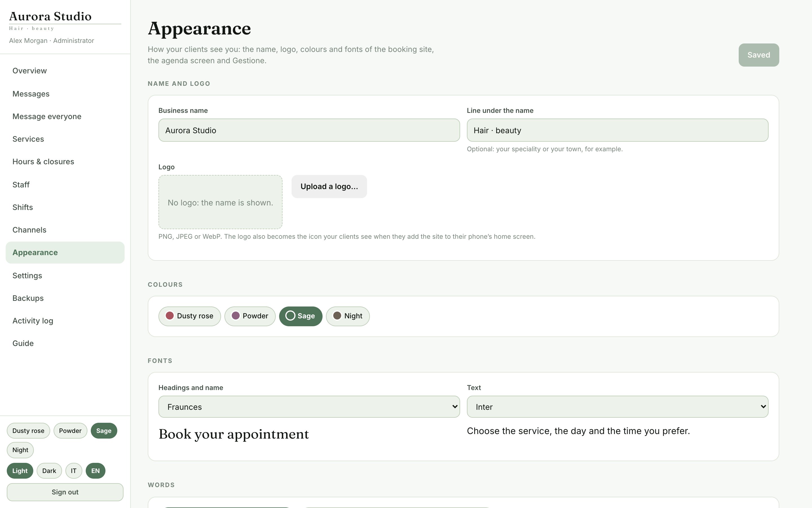Switch language to EN
Screen dimensions: 812x508
(95, 471)
